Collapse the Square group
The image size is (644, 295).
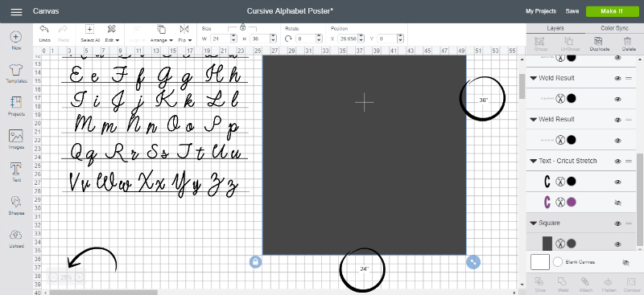tap(534, 223)
